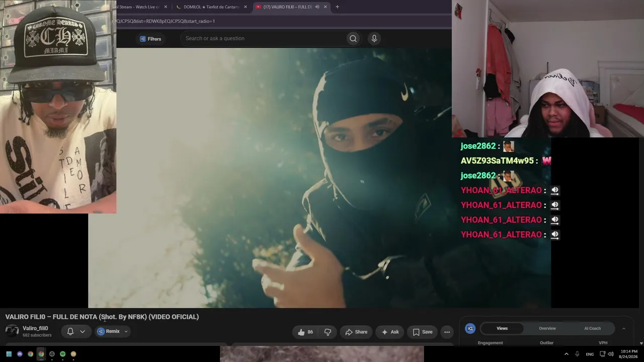Click the page scrollbar down arrow
This screenshot has height=362, width=644.
coord(641,343)
